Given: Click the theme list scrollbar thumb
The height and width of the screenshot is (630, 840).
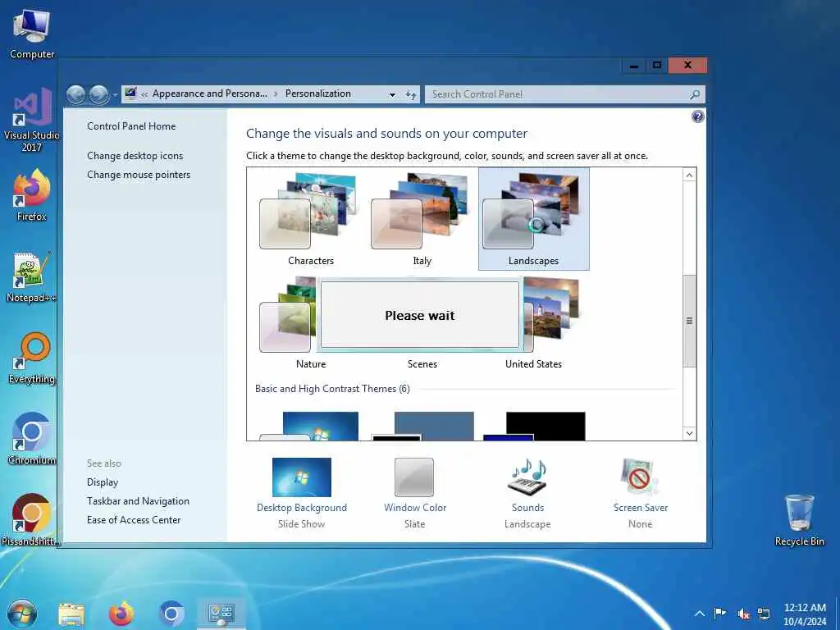Looking at the screenshot, I should coord(689,321).
